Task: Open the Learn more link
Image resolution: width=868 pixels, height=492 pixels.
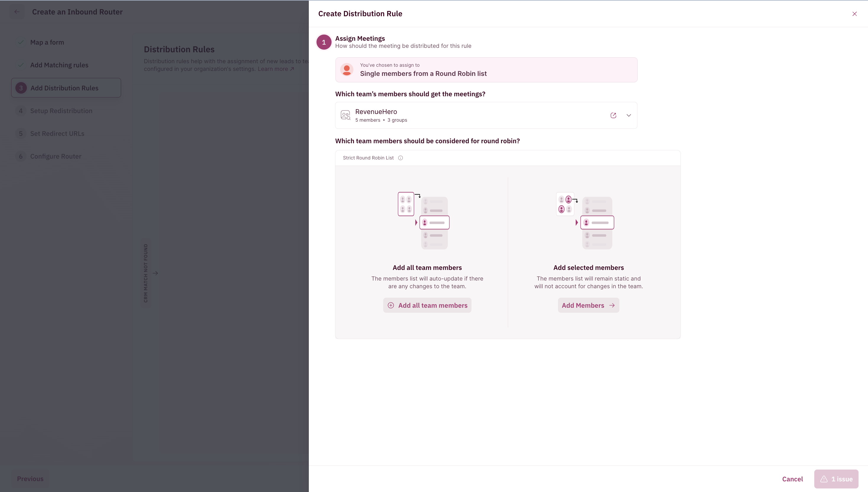Action: click(276, 69)
